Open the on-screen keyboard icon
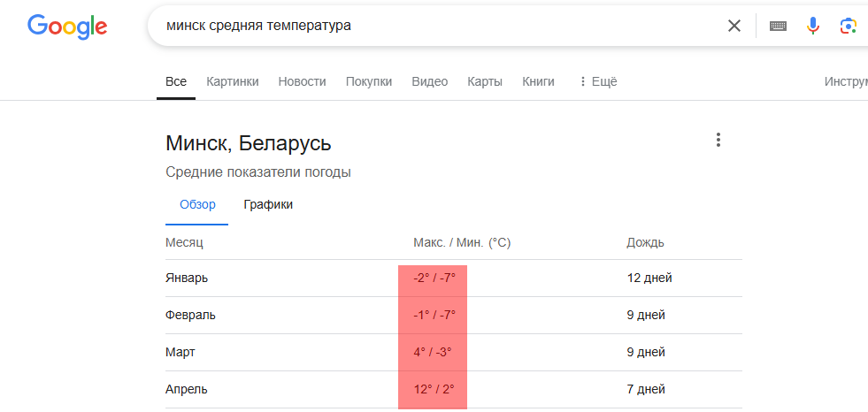The width and height of the screenshot is (868, 412). 779,26
